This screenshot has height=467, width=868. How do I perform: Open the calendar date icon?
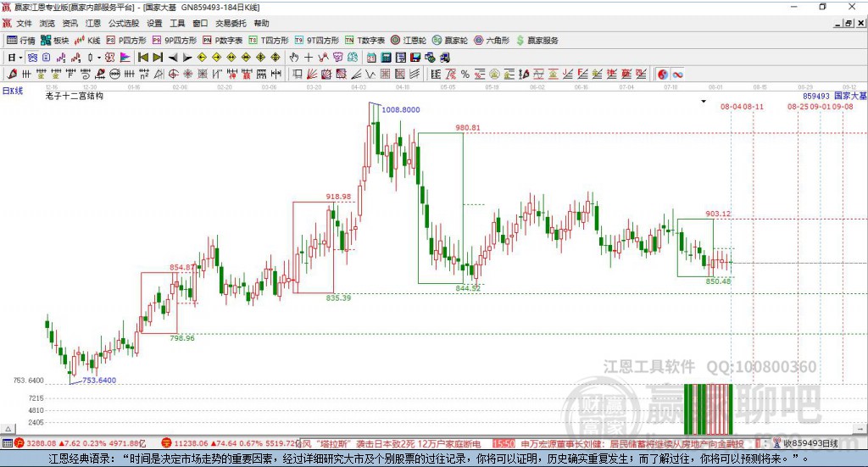(371, 58)
